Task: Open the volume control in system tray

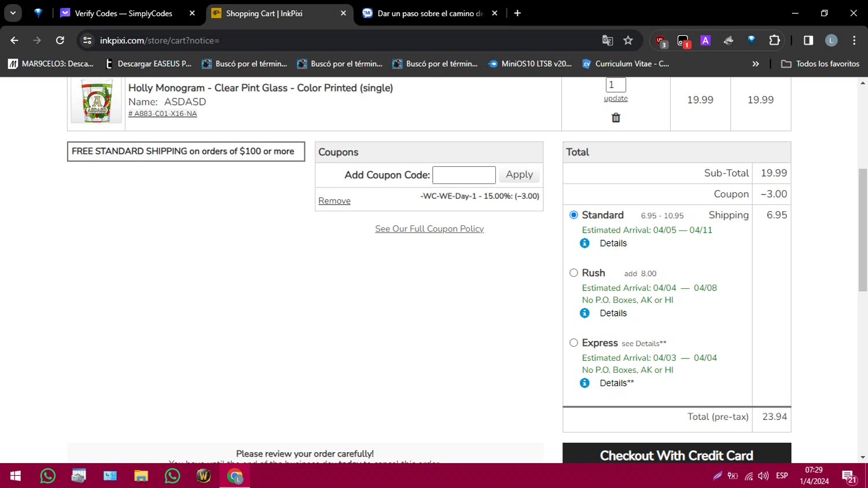Action: pyautogui.click(x=763, y=476)
